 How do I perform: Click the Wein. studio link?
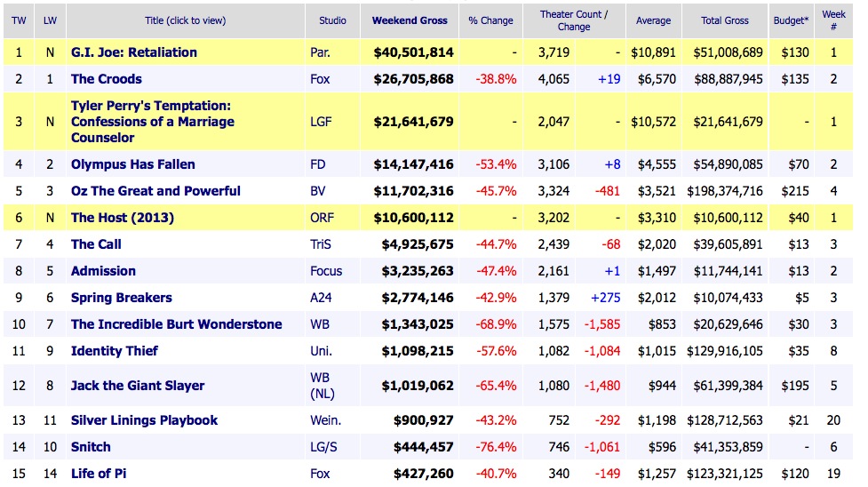[x=323, y=420]
